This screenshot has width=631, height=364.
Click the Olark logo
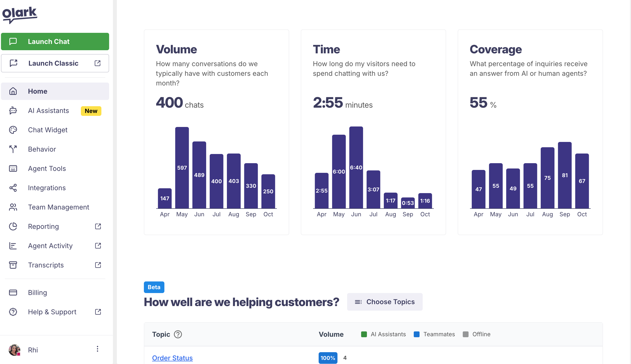coord(20,15)
